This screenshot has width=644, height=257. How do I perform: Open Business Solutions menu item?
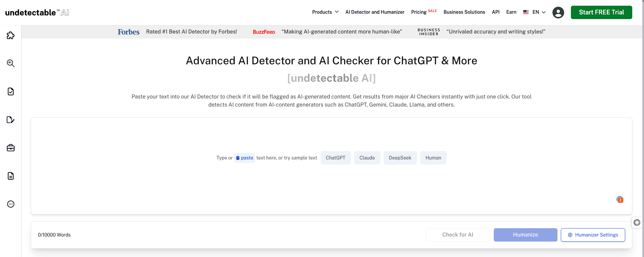pyautogui.click(x=464, y=12)
